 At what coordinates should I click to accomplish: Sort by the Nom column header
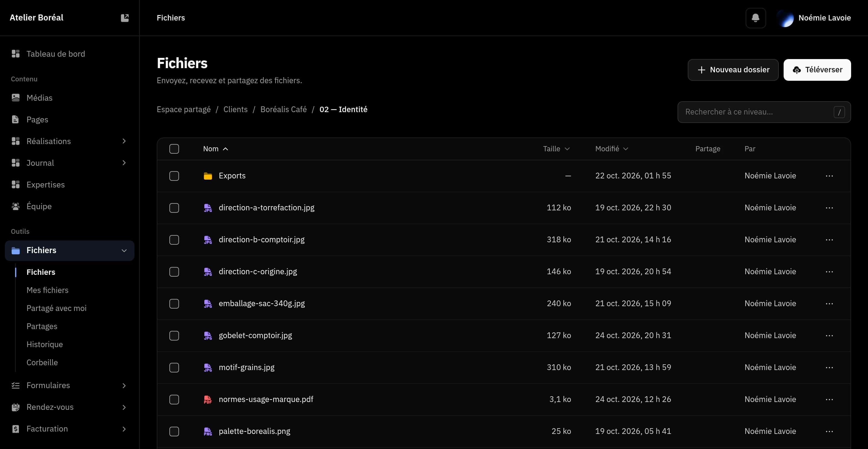pyautogui.click(x=215, y=149)
